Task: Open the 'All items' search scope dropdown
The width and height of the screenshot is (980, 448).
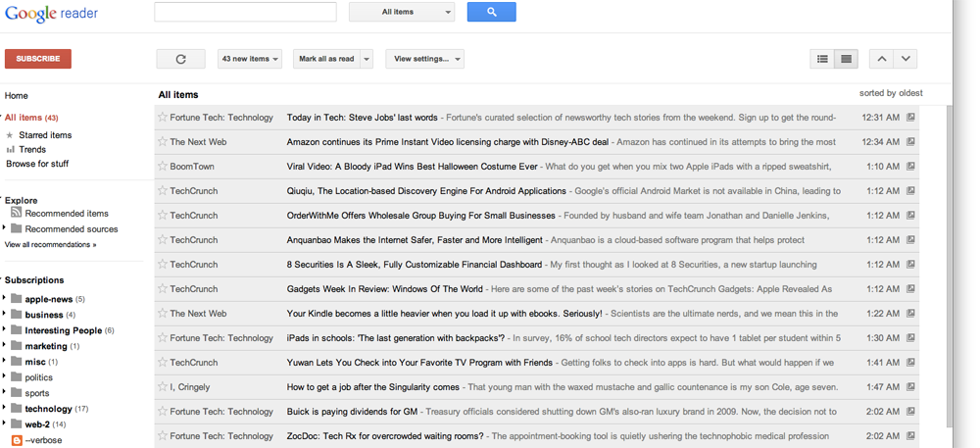Action: [402, 12]
